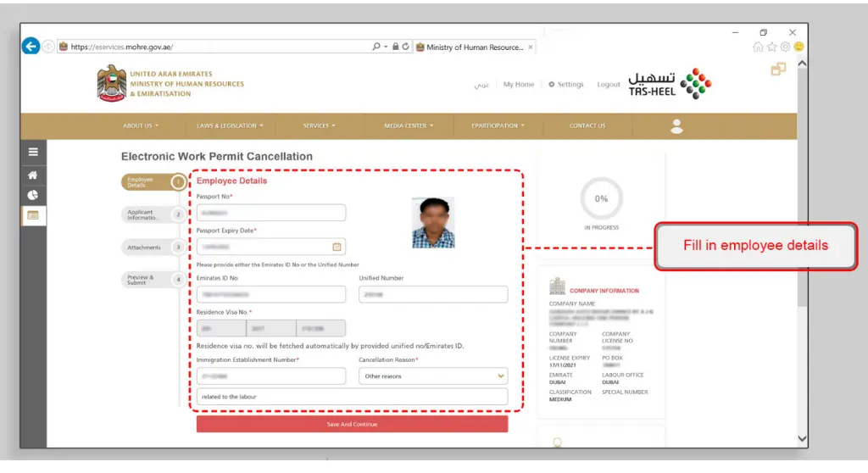The width and height of the screenshot is (868, 473).
Task: Open the sidebar hamburger menu icon
Action: click(x=33, y=152)
